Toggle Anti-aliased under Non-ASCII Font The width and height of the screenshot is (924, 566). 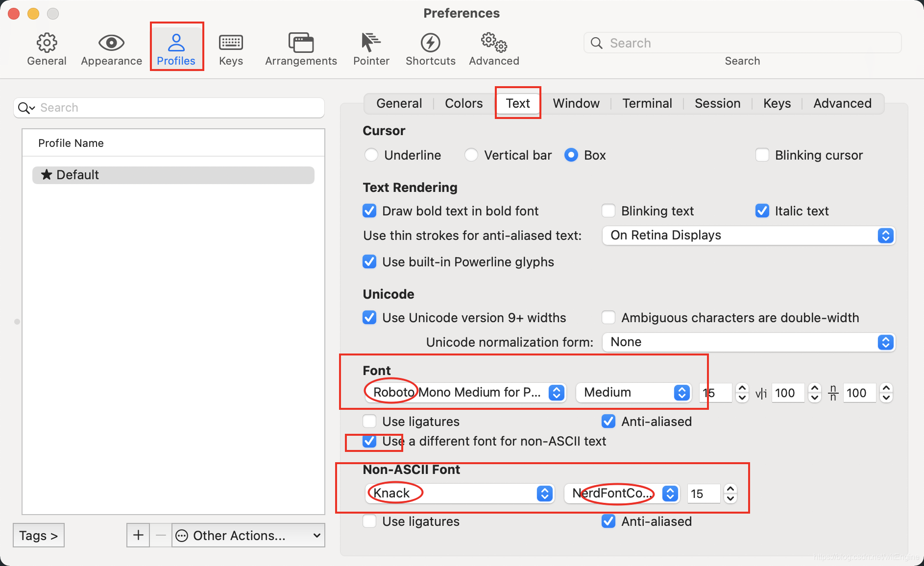[x=608, y=521]
